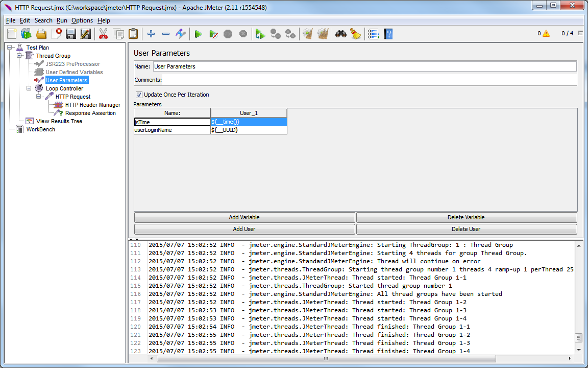Click the Close test plan icon
The width and height of the screenshot is (588, 368).
(56, 34)
